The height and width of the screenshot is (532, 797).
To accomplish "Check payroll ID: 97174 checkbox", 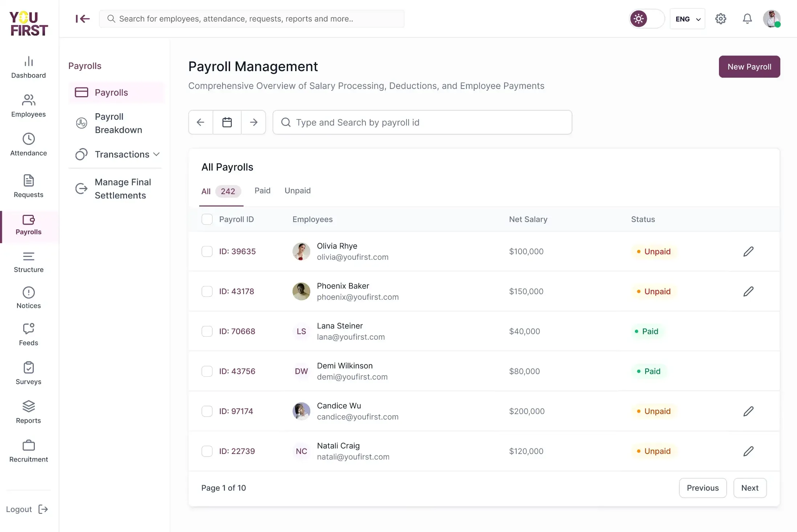I will point(207,411).
